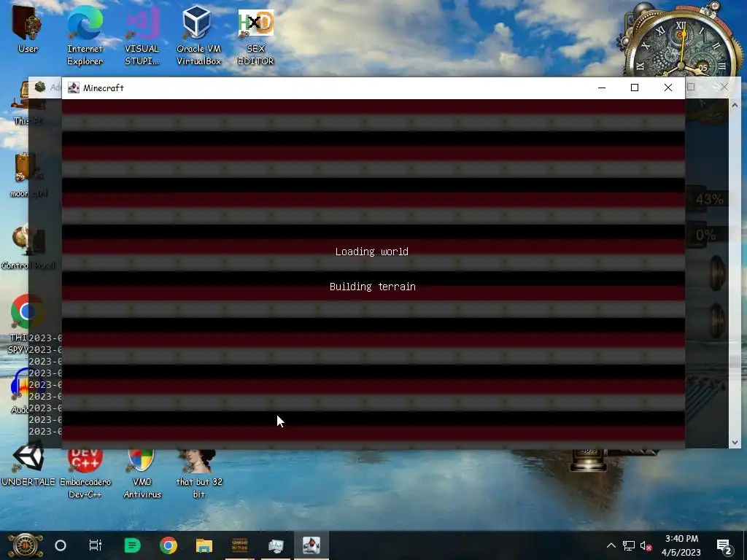Open the HxD SEX EDITOR desktop shortcut

point(256,37)
